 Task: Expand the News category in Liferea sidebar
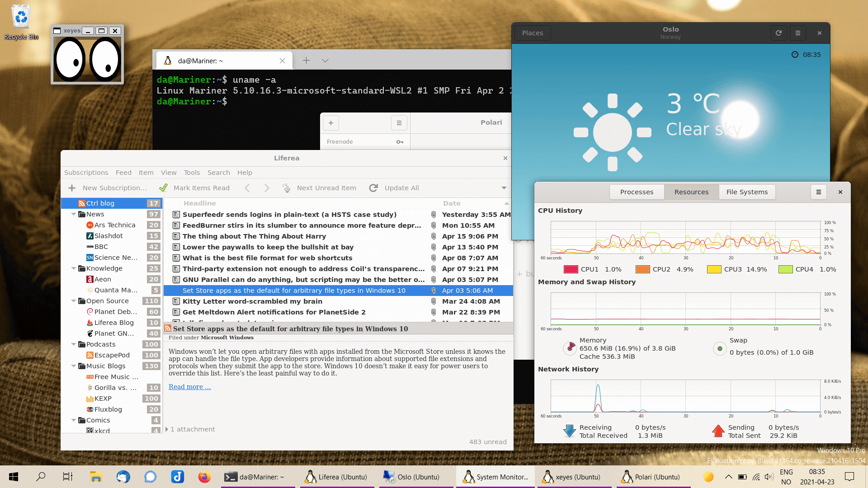pyautogui.click(x=73, y=213)
